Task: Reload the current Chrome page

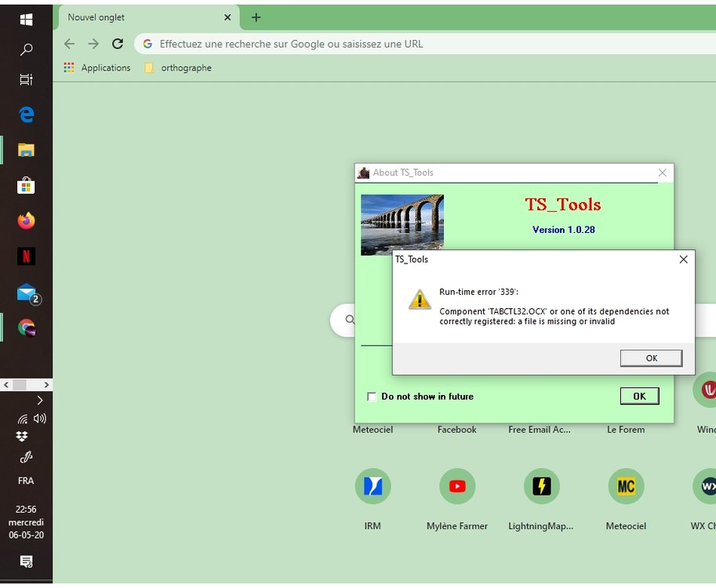Action: 118,44
